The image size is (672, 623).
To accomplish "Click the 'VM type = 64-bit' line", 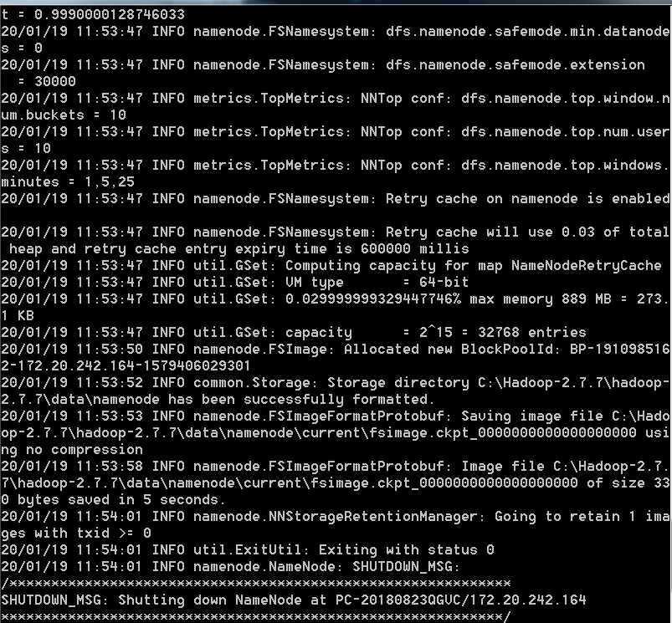I will (x=234, y=282).
